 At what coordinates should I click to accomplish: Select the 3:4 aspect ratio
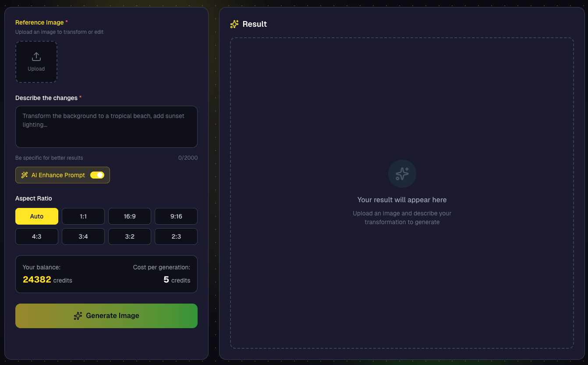pyautogui.click(x=83, y=236)
